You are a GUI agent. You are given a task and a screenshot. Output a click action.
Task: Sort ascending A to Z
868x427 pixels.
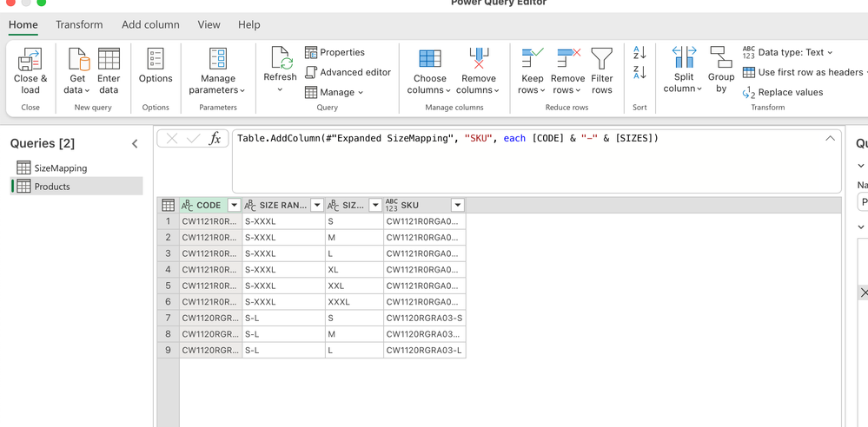tap(639, 53)
